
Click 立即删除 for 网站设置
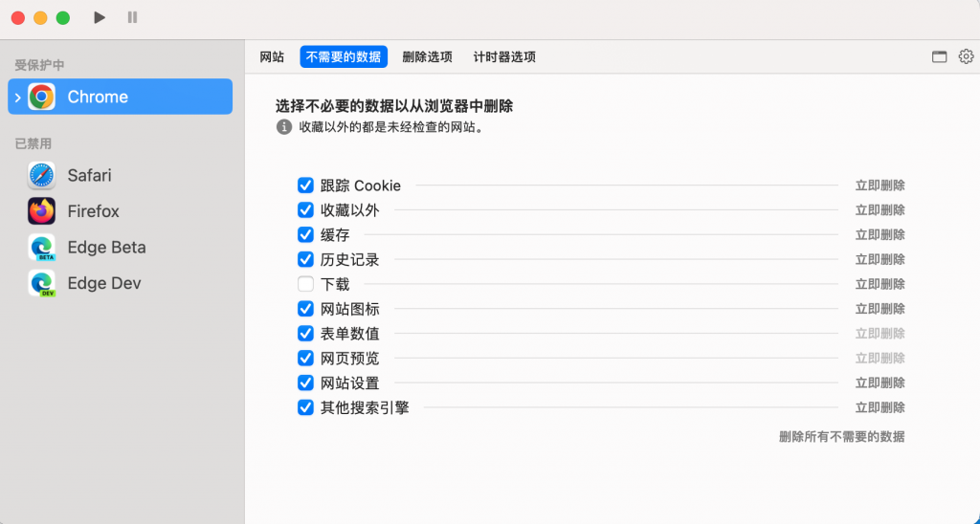[x=880, y=382]
